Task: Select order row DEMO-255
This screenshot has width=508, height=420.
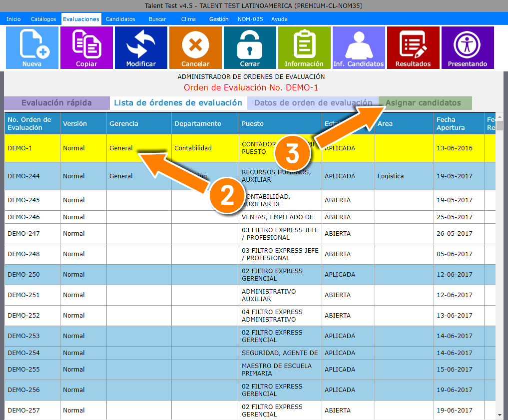Action: tap(250, 370)
